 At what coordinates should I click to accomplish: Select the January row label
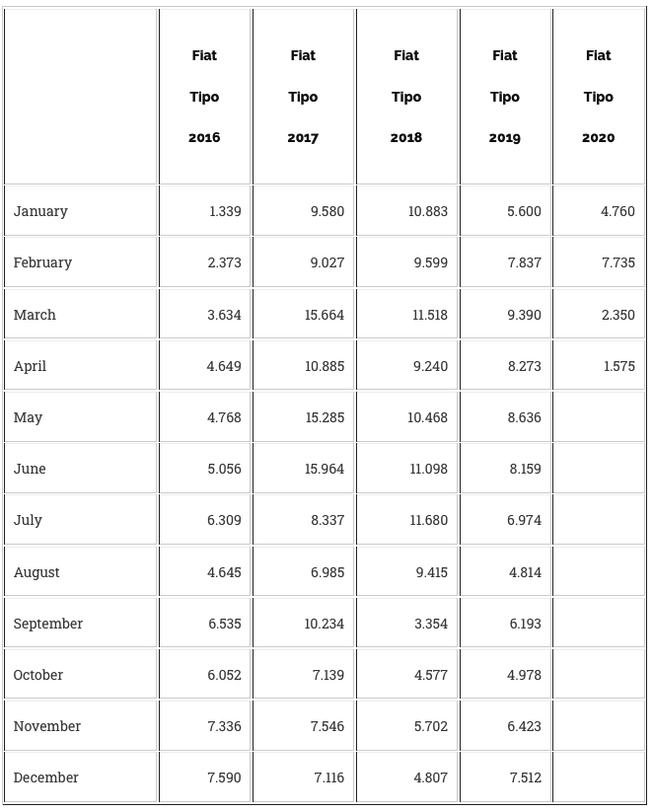coord(41,211)
